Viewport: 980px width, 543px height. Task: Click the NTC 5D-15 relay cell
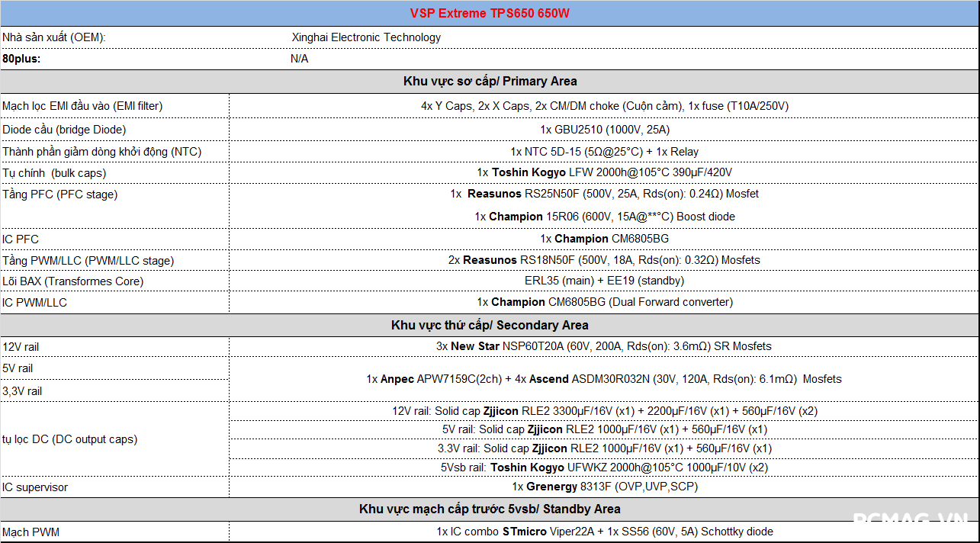(604, 152)
